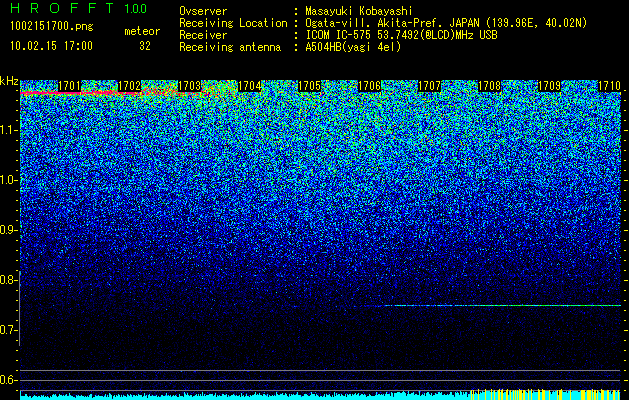
Task: Click the date 10.02.15 17:00
Action: point(51,46)
